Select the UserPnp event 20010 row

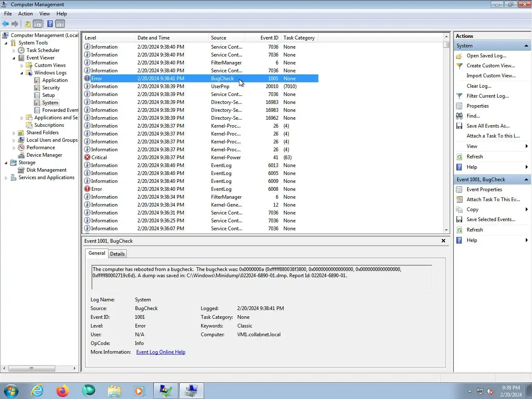point(201,86)
